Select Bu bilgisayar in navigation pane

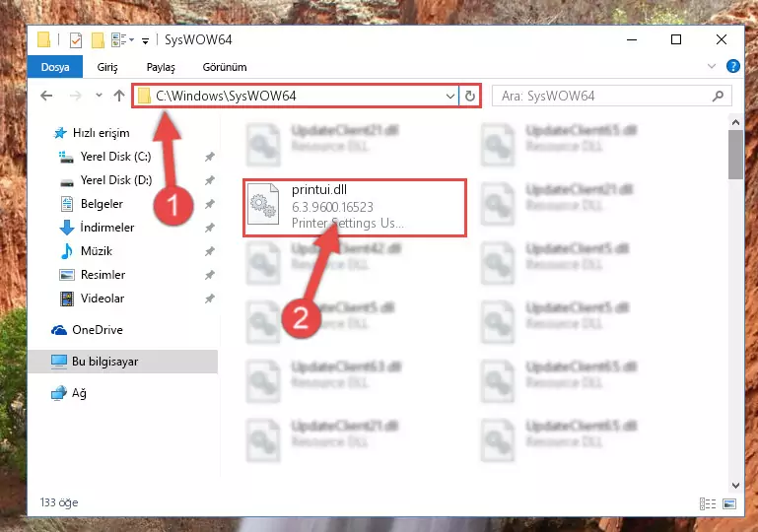pyautogui.click(x=104, y=362)
